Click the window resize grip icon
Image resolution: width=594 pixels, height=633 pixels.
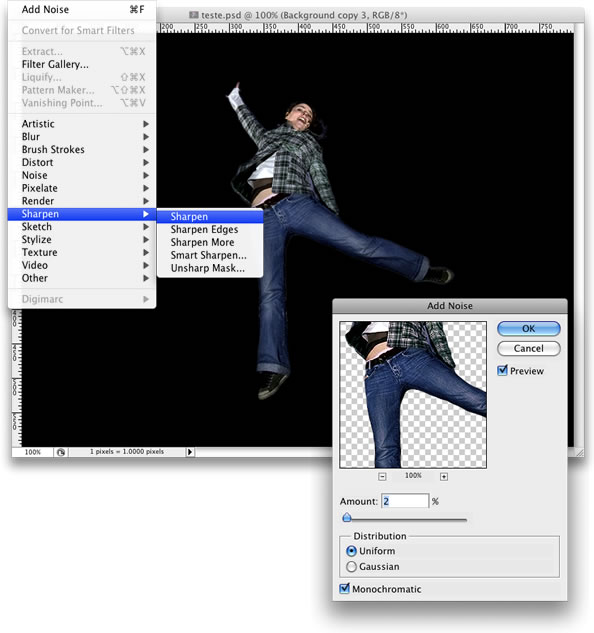coord(579,453)
